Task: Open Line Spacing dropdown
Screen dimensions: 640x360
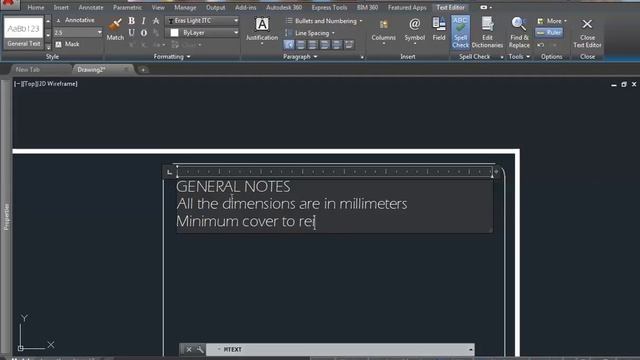Action: [310, 33]
